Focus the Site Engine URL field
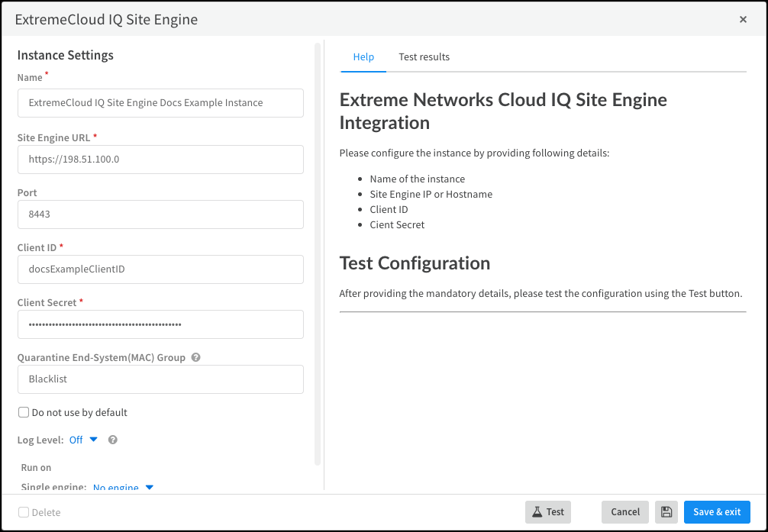The image size is (768, 532). coord(160,160)
